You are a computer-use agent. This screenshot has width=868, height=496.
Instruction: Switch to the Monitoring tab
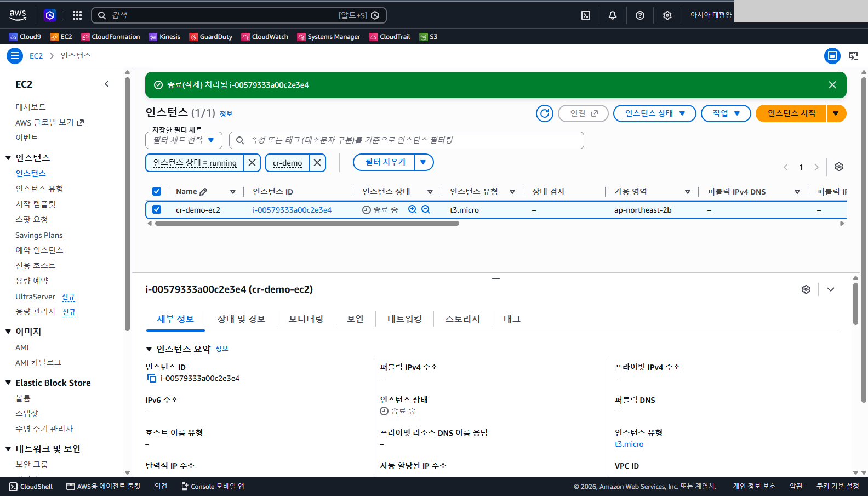coord(306,319)
